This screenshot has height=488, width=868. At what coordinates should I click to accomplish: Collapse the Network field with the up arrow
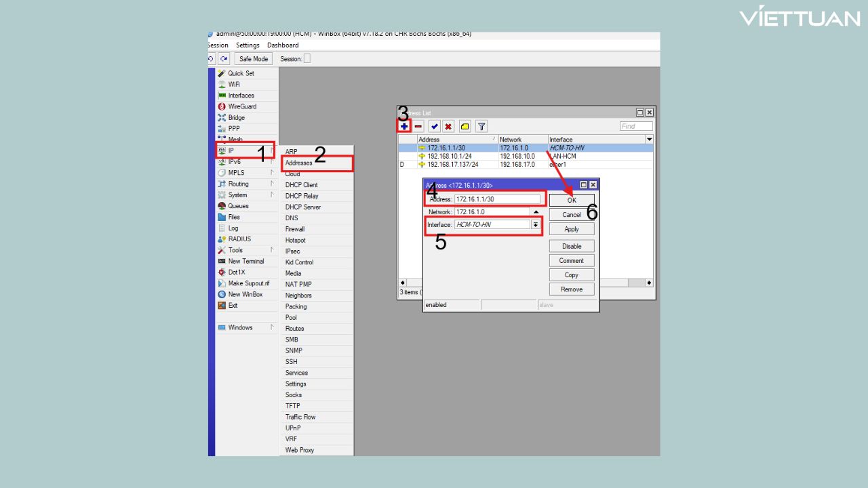536,212
